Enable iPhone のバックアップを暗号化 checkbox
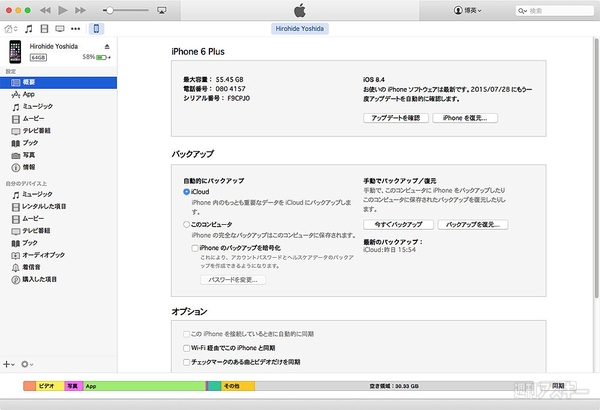This screenshot has height=410, width=600. tap(195, 248)
